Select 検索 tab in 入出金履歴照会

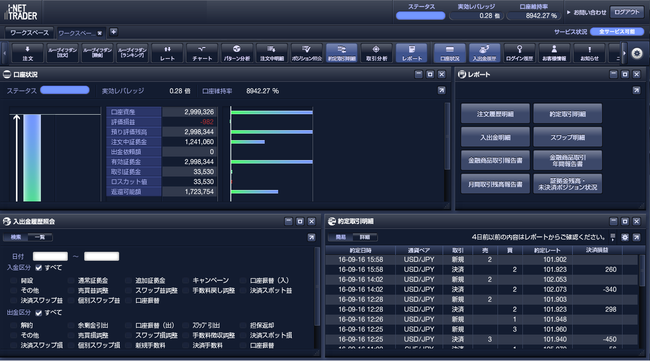(x=16, y=237)
